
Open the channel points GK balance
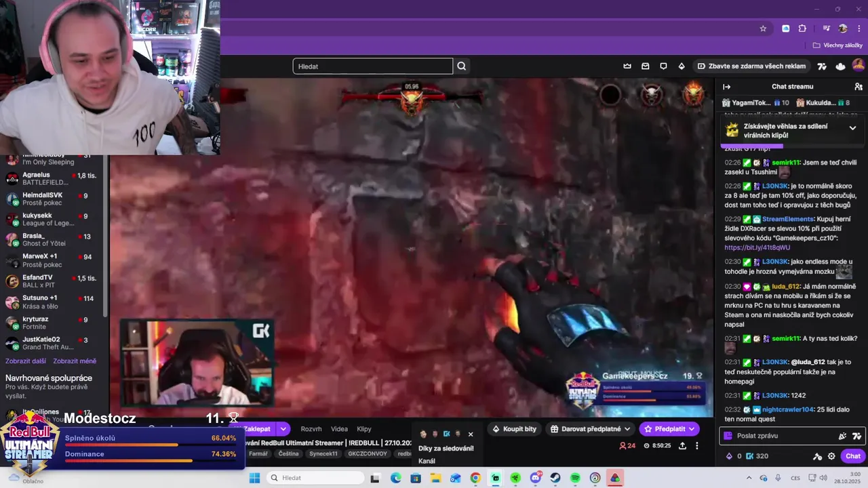[757, 456]
